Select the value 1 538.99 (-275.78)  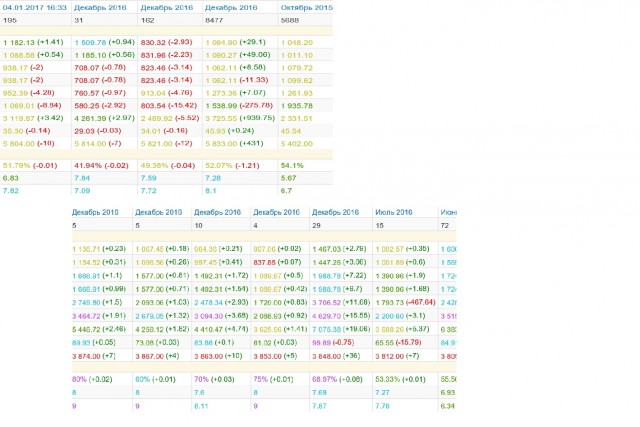(239, 105)
